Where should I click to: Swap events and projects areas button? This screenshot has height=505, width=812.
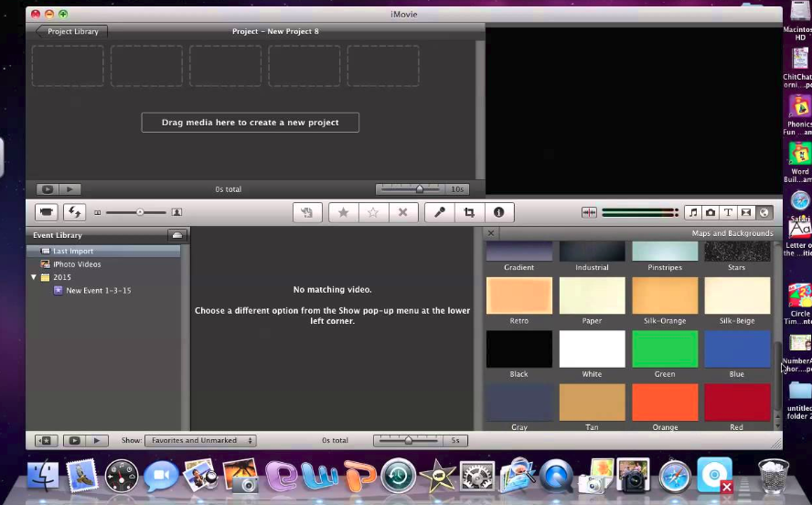[75, 212]
